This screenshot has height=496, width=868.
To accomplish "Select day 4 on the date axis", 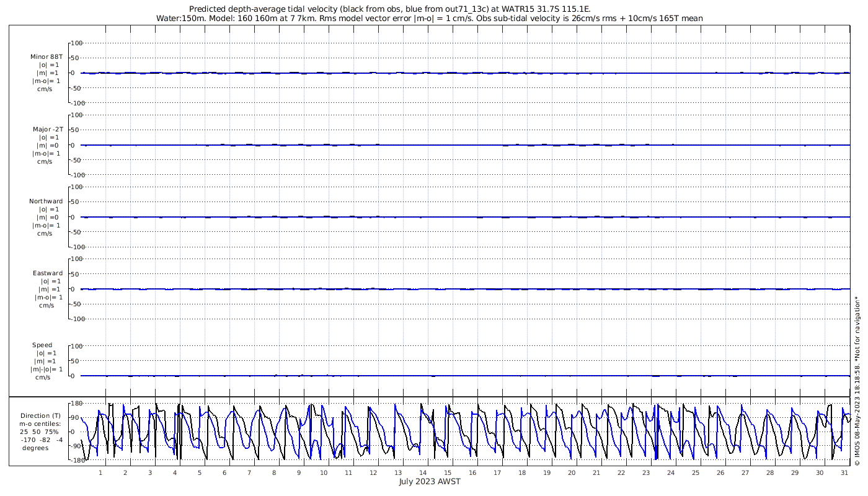I will tap(175, 473).
